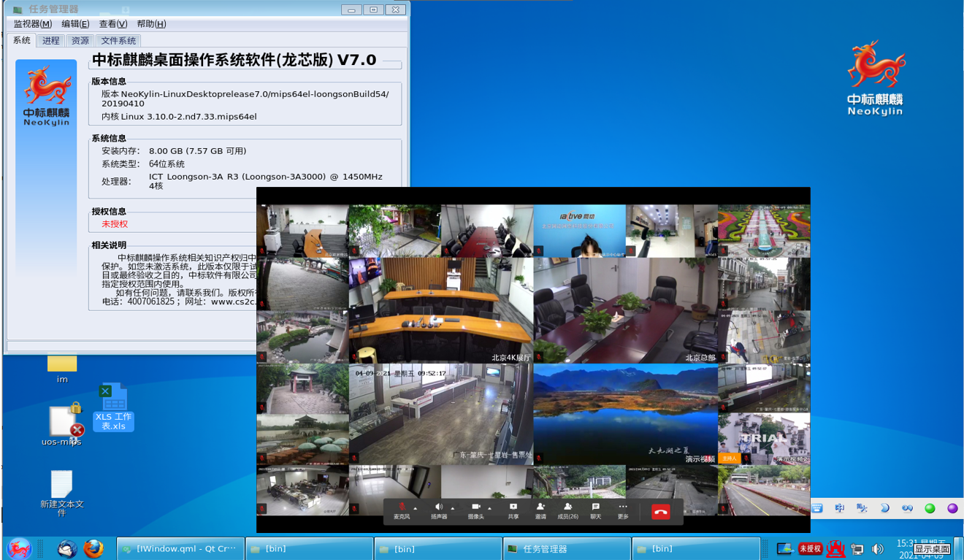Screen dimensions: 964x560
Task: Open the soft keyboard icon in input bar
Action: pos(817,508)
